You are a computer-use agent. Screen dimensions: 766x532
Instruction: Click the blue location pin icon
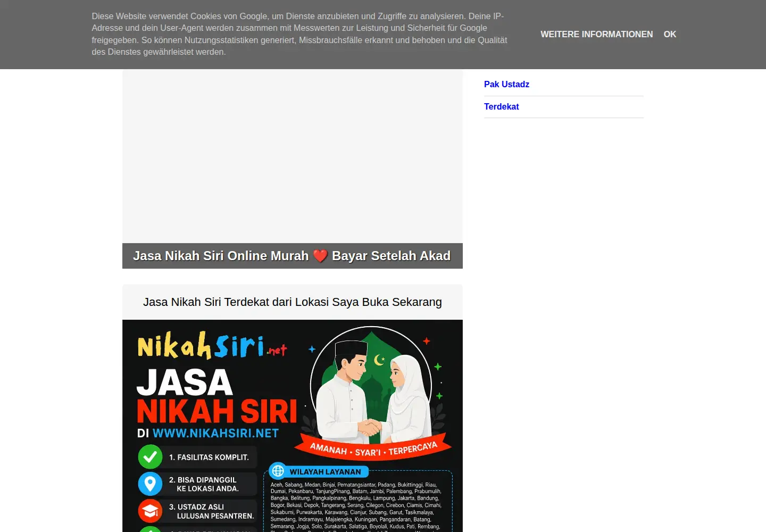[x=150, y=484]
